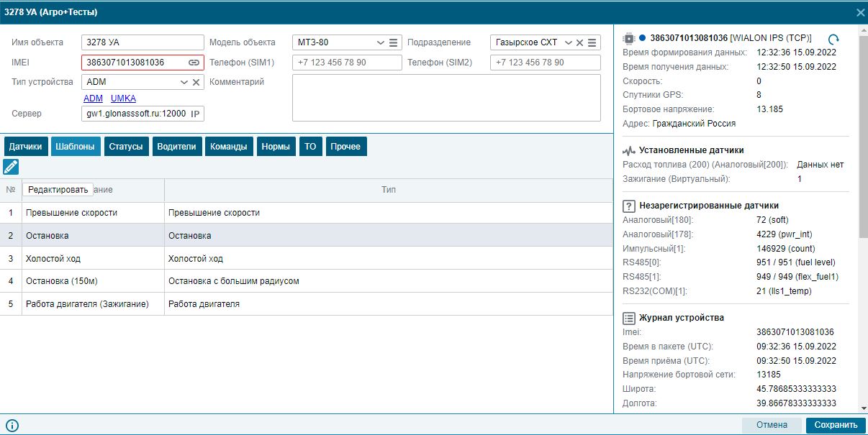Open the Прочее tab
868x435 pixels.
pos(346,147)
